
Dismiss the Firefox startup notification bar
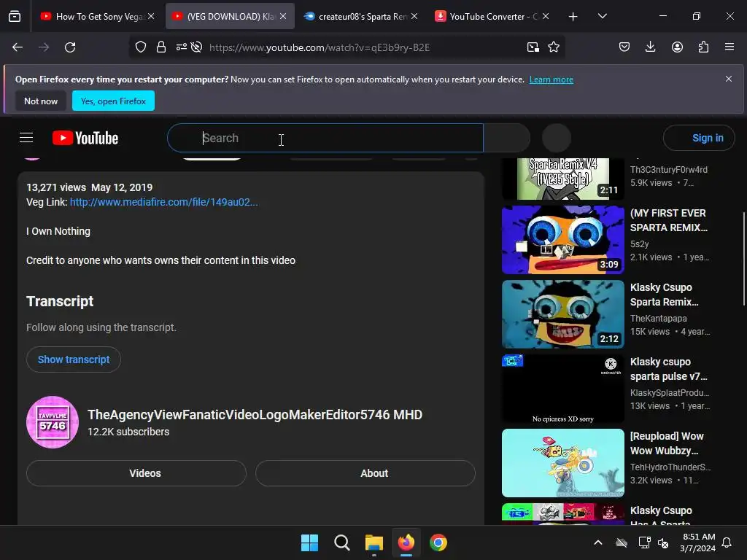729,79
